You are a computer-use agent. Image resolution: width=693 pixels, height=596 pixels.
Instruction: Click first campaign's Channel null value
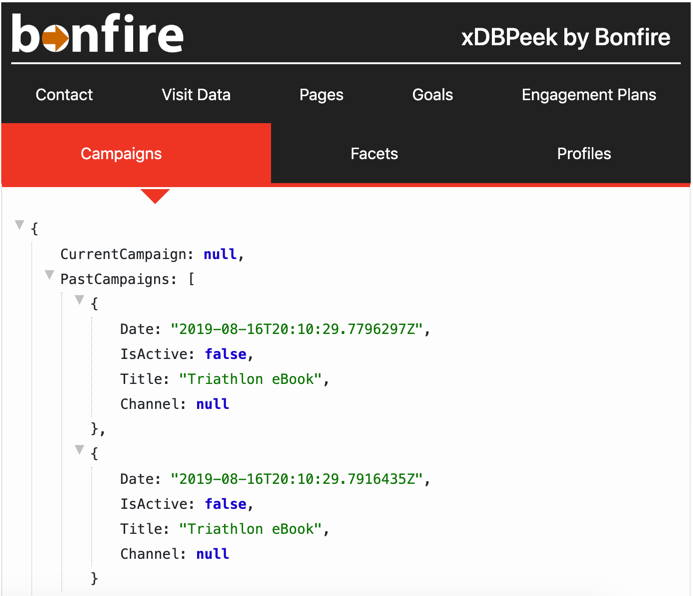(213, 404)
